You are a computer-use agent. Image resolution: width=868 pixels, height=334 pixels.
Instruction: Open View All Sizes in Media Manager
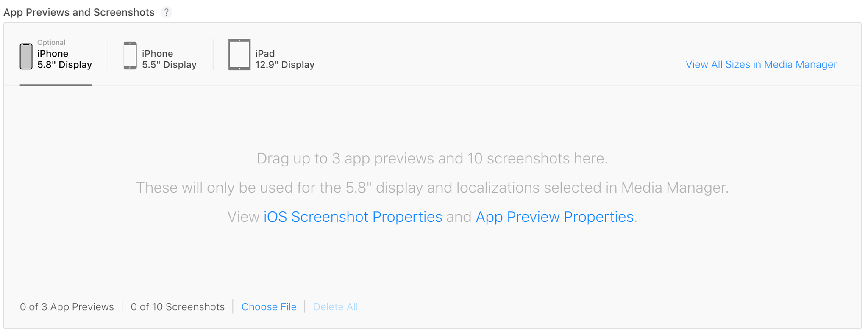pyautogui.click(x=761, y=64)
